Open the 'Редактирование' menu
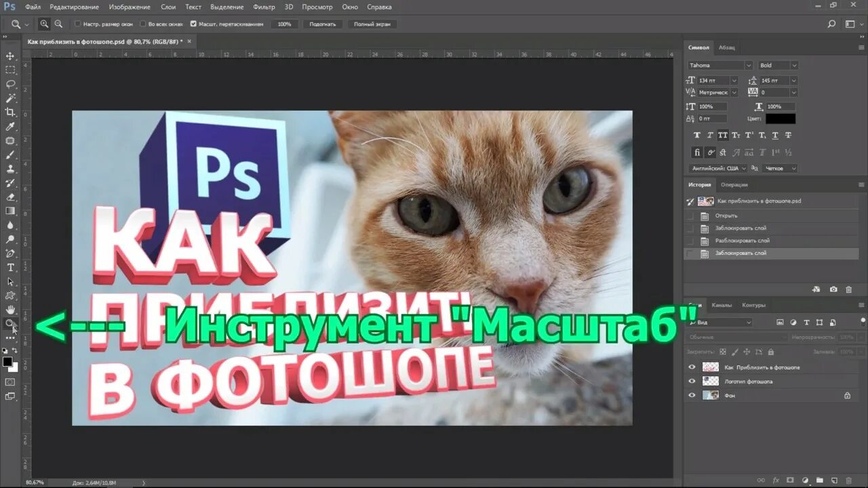Image resolution: width=868 pixels, height=488 pixels. 74,7
